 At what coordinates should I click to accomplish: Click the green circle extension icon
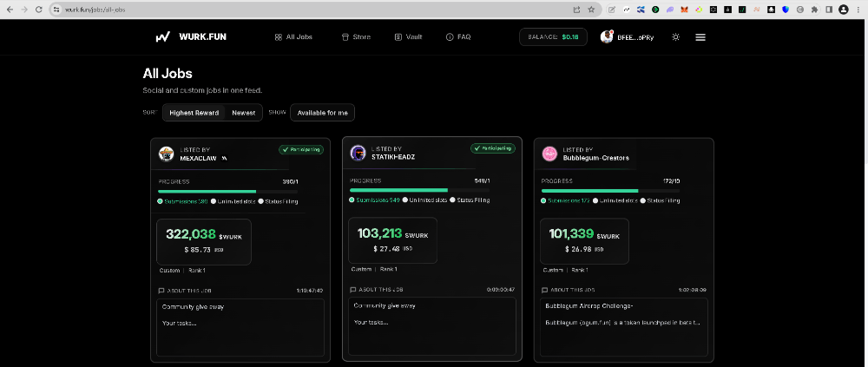[655, 10]
